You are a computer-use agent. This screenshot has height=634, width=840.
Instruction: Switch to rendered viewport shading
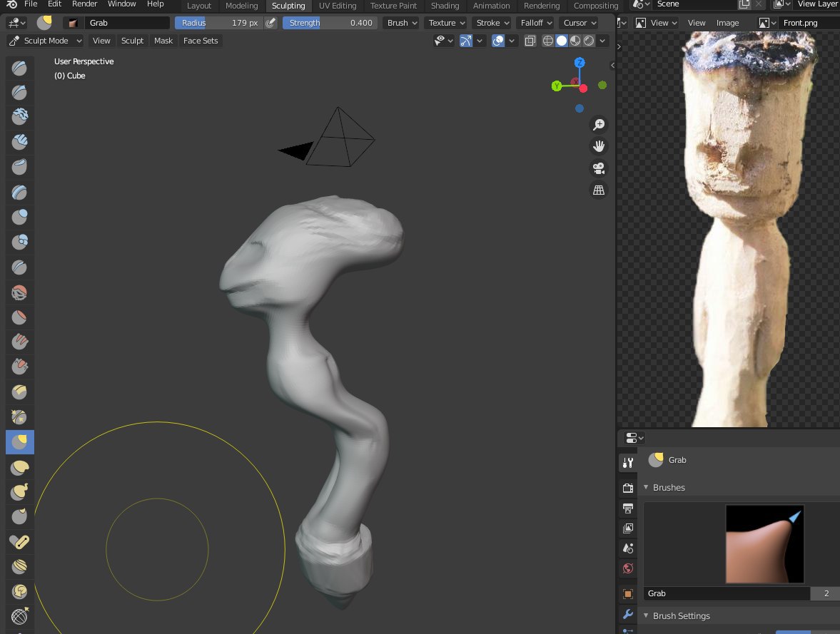[x=589, y=41]
